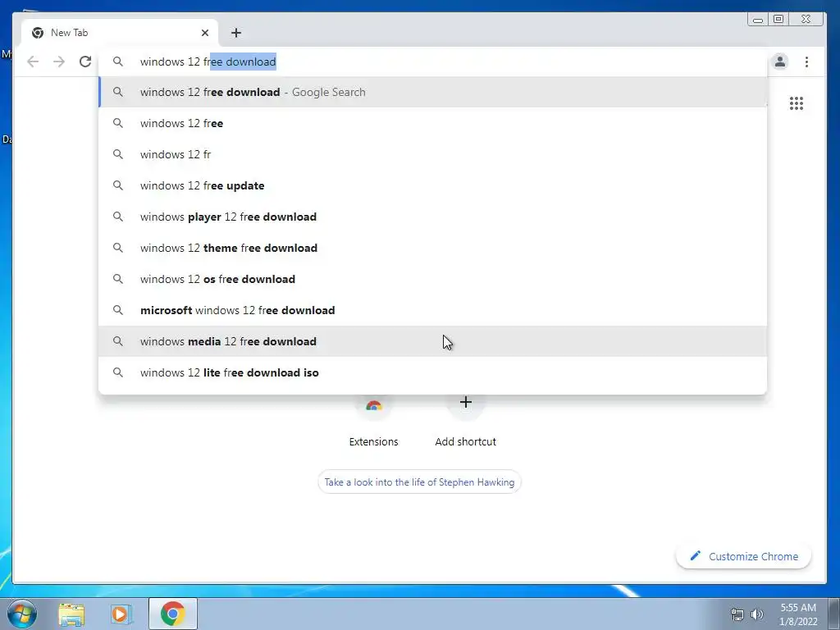Open the Google apps grid icon
The width and height of the screenshot is (840, 630).
797,103
